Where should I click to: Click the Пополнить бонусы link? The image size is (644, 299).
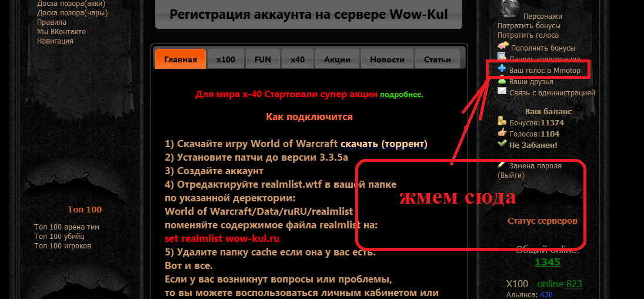coord(543,48)
